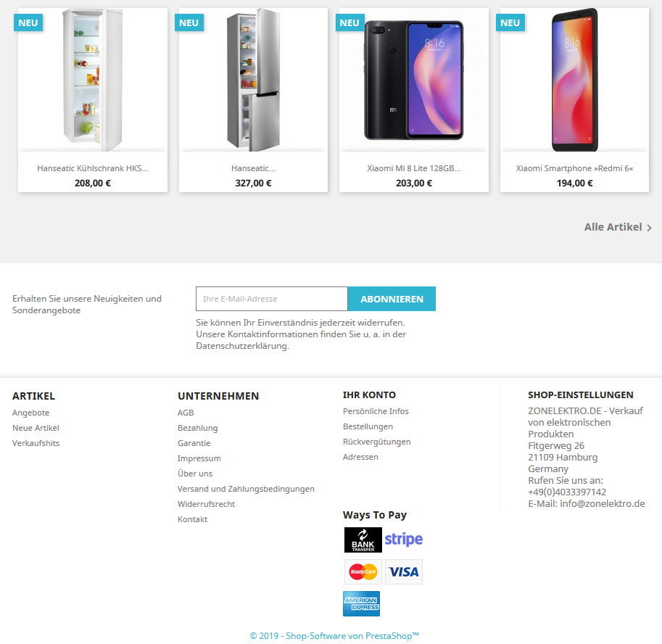Viewport: 662px width, 644px height.
Task: Open the Verkaufshits footer link
Action: click(x=36, y=443)
